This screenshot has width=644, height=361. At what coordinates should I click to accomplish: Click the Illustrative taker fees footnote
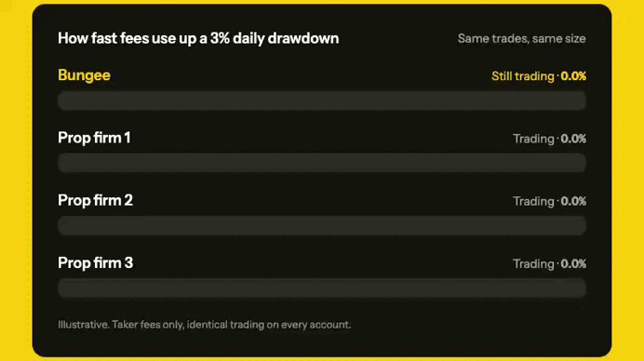point(205,325)
